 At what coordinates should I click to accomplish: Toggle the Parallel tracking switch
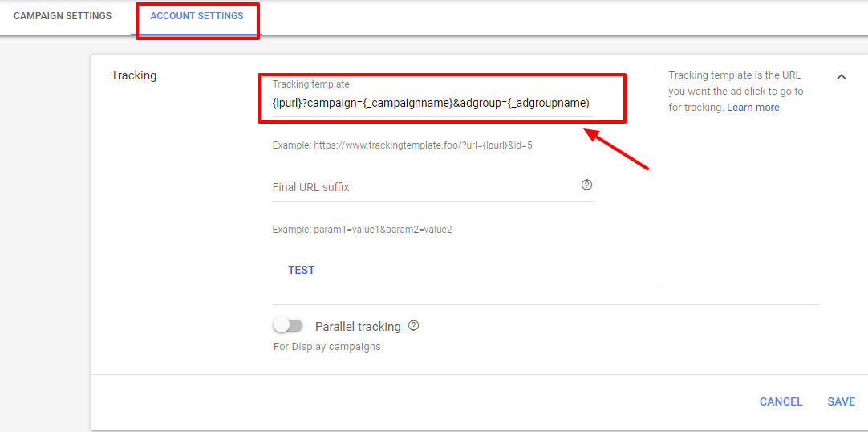click(x=289, y=326)
